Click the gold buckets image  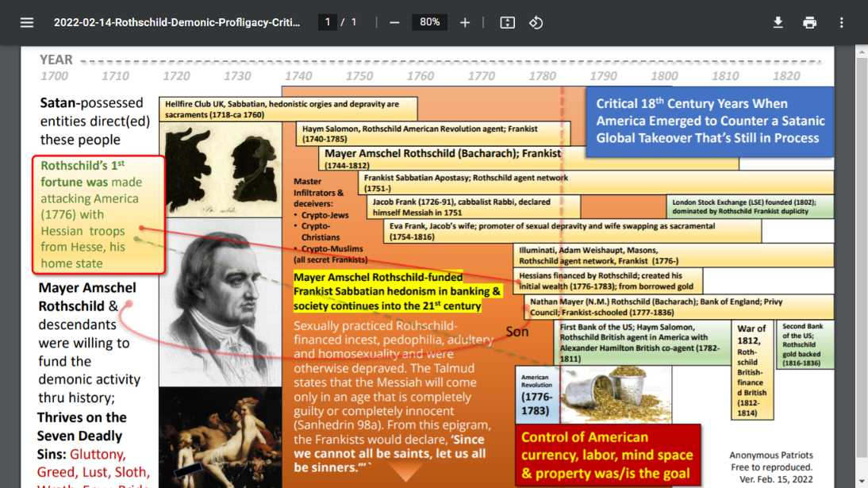coord(616,394)
